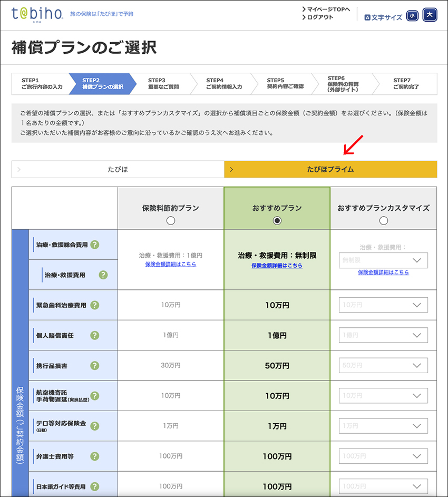Click the tabiho logo
Screen dimensions: 448x497
(x=37, y=14)
